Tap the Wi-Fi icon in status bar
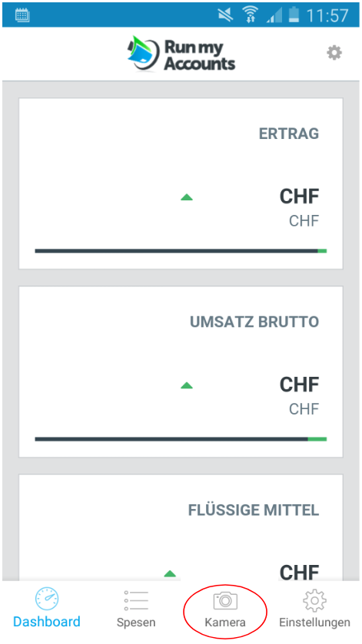This screenshot has width=362, height=644. (249, 15)
